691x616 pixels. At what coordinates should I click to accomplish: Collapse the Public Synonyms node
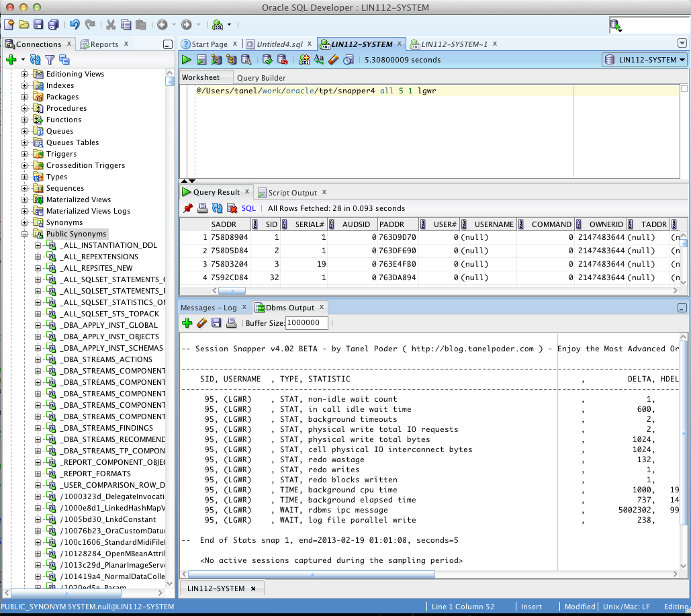pos(25,234)
